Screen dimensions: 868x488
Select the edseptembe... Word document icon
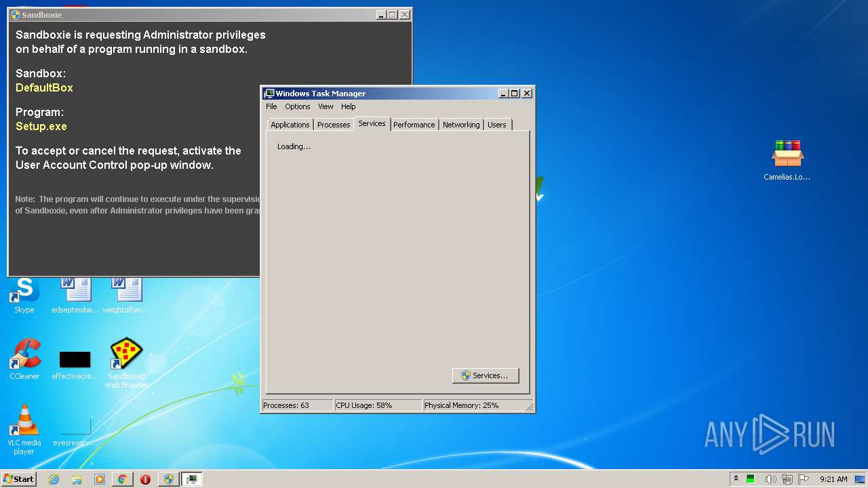(75, 296)
